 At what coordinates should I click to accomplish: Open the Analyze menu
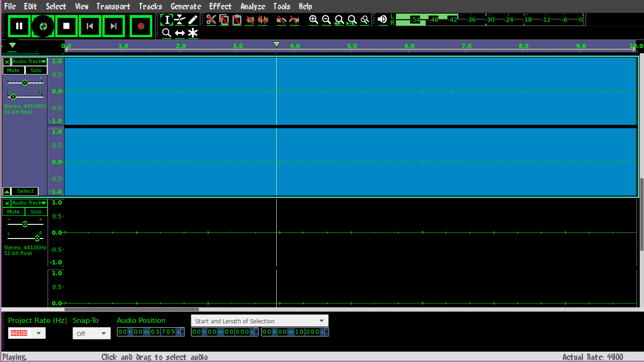coord(253,6)
